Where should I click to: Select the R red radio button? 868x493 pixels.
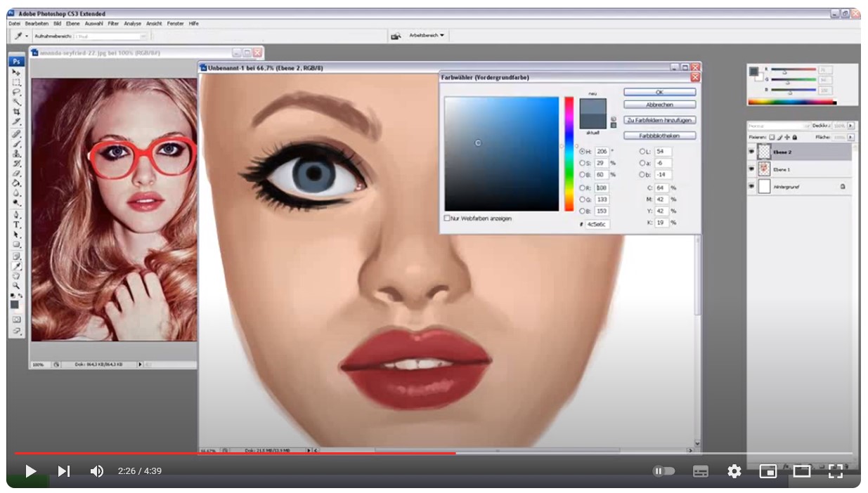[582, 188]
